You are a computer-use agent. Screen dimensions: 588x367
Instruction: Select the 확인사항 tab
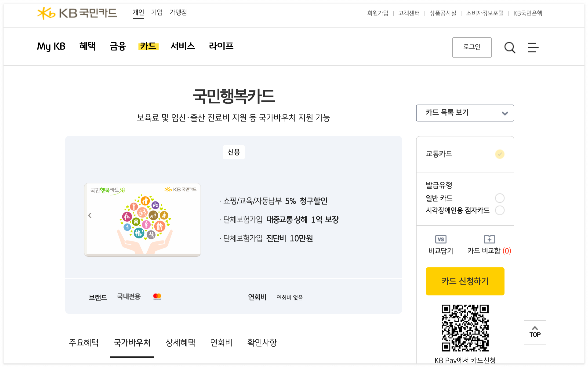(x=262, y=342)
